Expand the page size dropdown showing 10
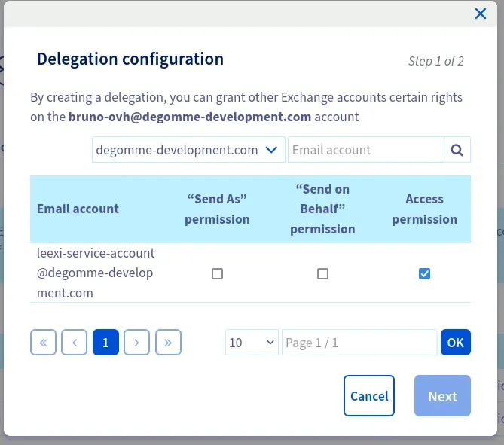504x445 pixels. point(252,343)
